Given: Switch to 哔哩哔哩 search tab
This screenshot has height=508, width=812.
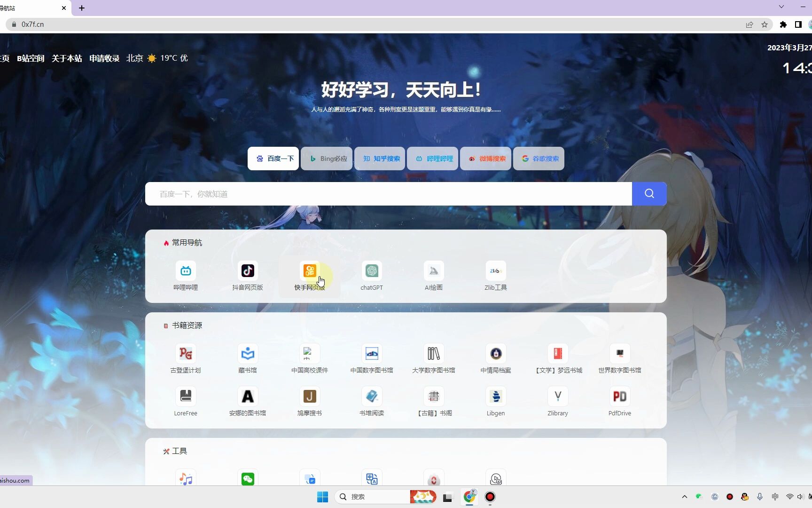Looking at the screenshot, I should (x=433, y=159).
